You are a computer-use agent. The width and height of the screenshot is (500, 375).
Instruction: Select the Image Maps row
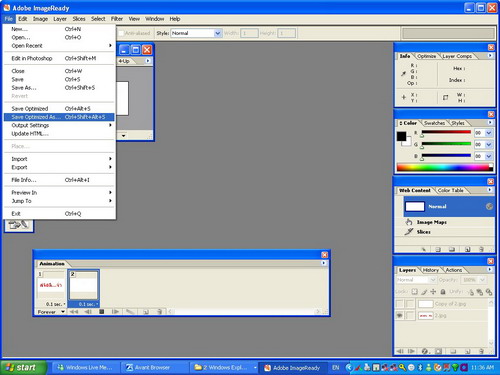(x=445, y=222)
